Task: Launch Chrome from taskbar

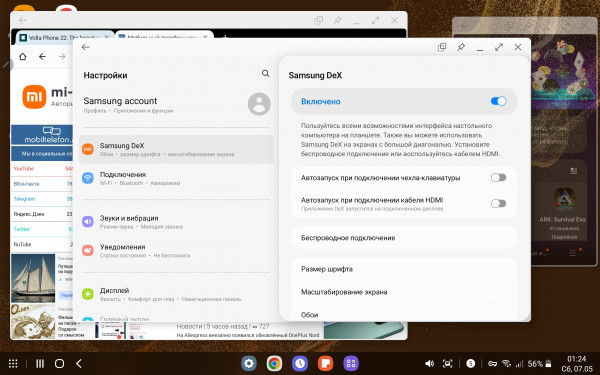Action: (274, 363)
